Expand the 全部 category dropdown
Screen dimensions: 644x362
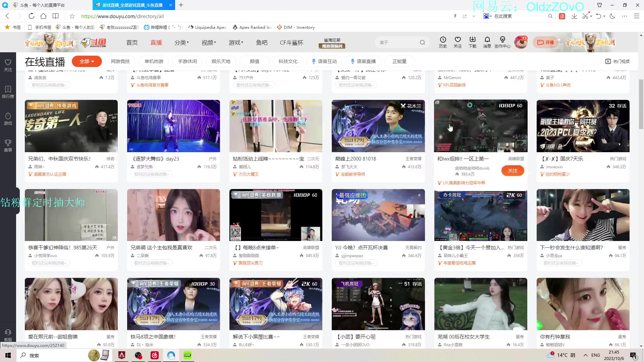click(87, 61)
